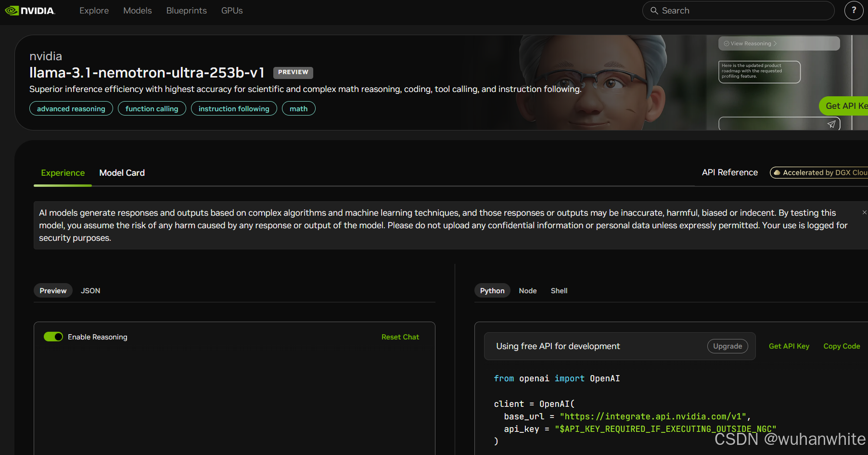Click the Search input field
The width and height of the screenshot is (868, 455).
738,11
